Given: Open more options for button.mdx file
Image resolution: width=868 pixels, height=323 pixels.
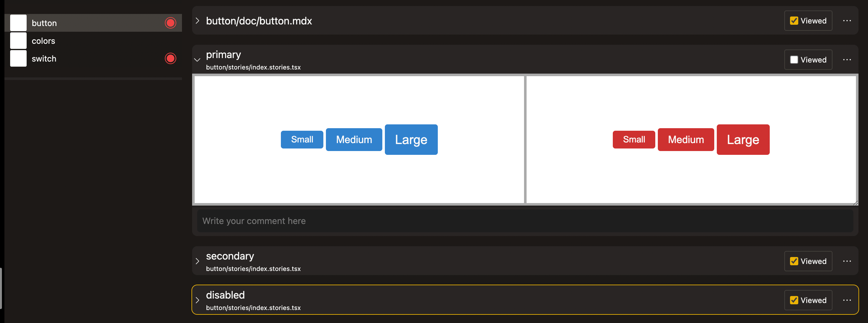Looking at the screenshot, I should click(846, 21).
